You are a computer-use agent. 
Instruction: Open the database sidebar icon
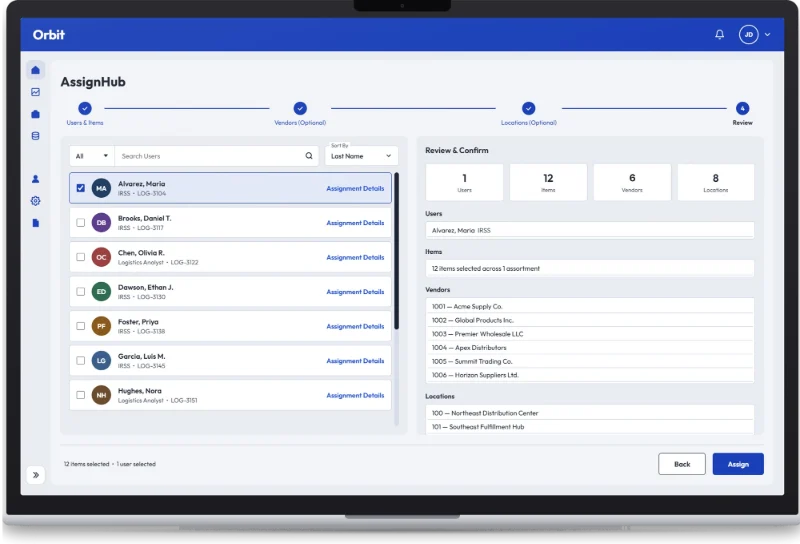coord(35,136)
